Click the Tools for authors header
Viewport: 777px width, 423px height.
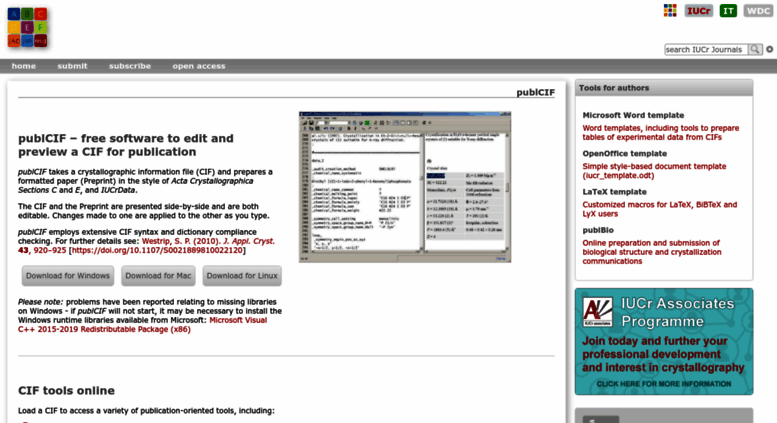(614, 88)
